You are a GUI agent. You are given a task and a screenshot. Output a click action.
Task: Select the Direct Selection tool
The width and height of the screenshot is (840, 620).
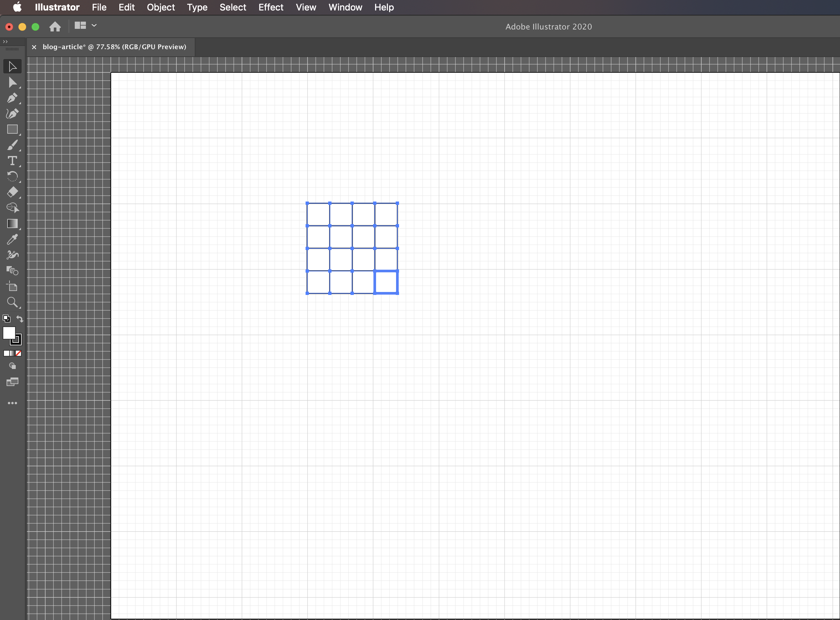coord(12,82)
